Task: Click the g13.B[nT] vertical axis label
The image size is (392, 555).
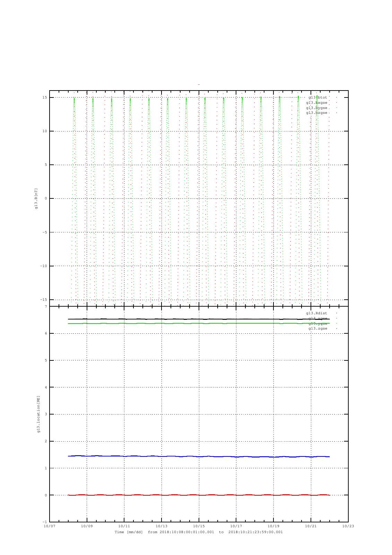Action: (x=36, y=198)
